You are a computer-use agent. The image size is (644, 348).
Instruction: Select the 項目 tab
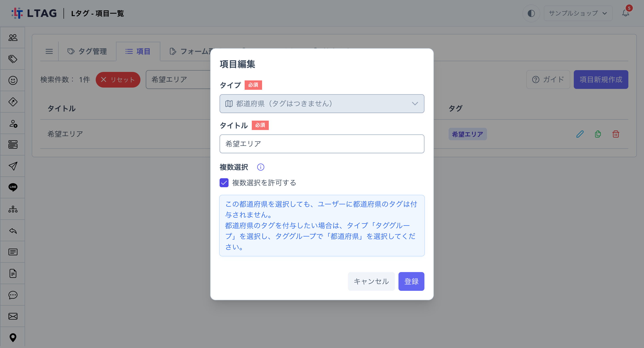click(x=138, y=51)
